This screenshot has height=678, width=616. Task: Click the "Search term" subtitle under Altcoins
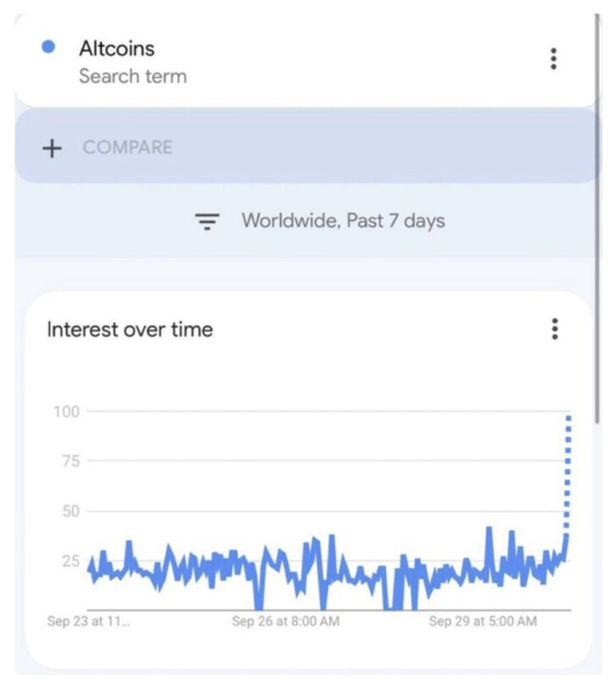[x=132, y=76]
